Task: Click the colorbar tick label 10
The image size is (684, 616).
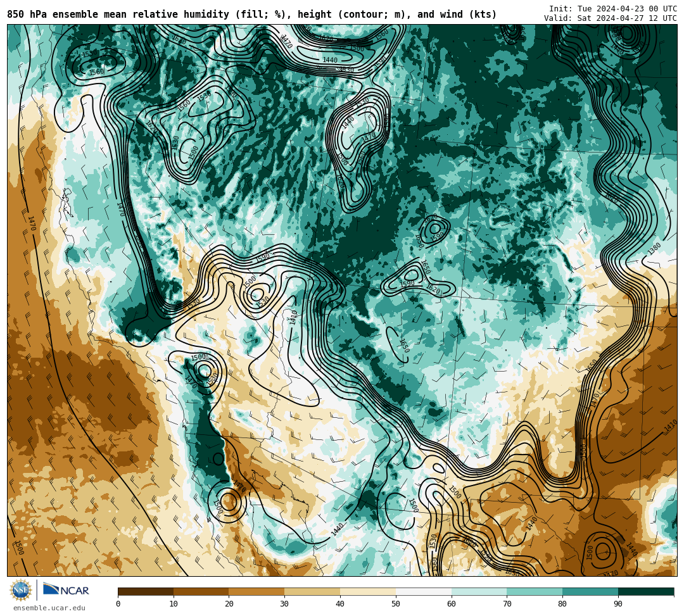Action: pyautogui.click(x=174, y=604)
